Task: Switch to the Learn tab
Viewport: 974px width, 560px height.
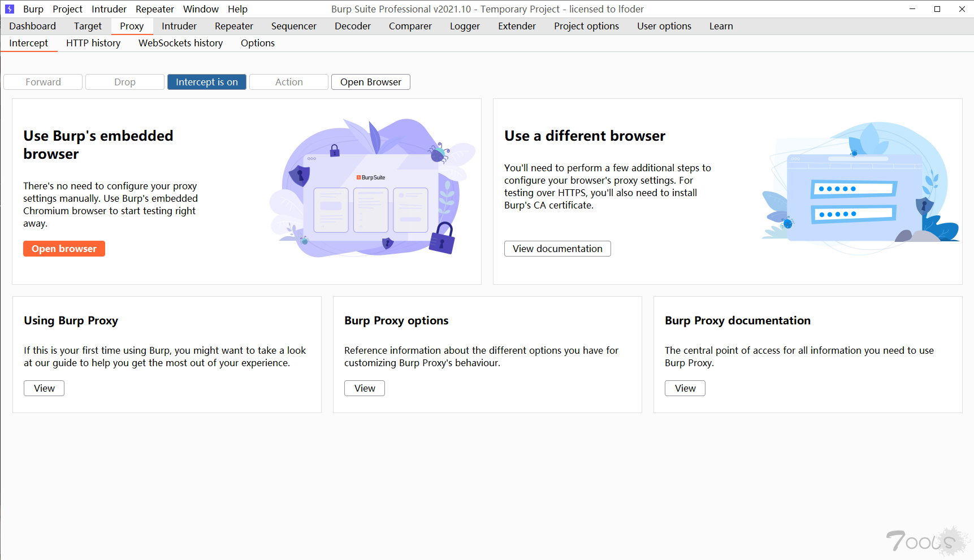Action: coord(721,26)
